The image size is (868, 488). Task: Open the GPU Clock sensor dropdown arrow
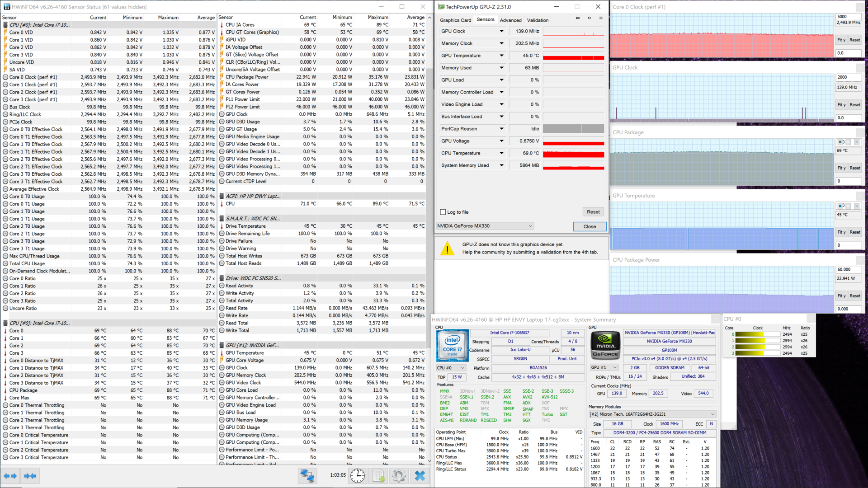pyautogui.click(x=501, y=32)
